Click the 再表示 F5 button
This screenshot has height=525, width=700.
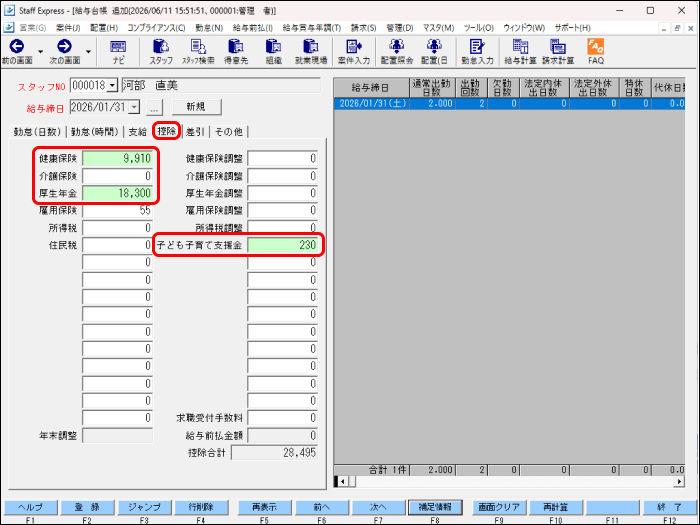point(264,508)
